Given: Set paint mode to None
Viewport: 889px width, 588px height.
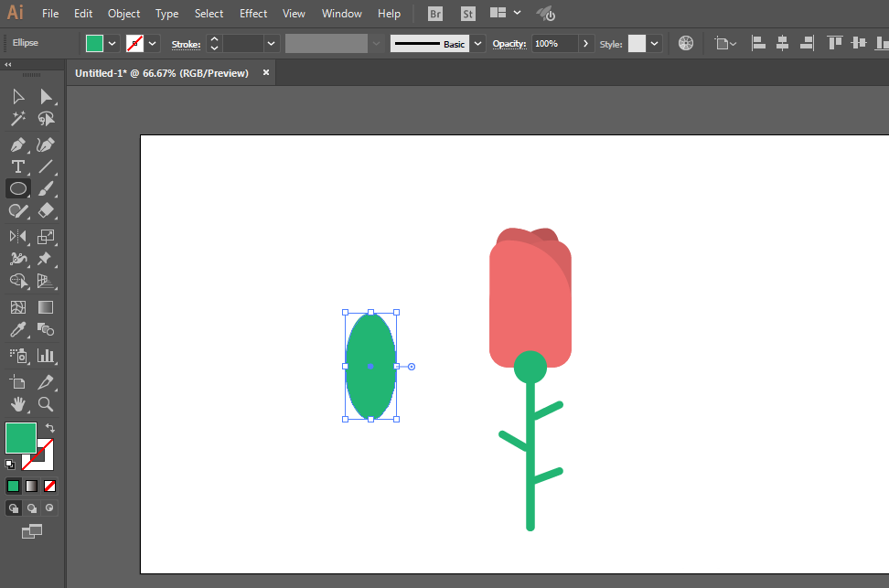Looking at the screenshot, I should (50, 486).
